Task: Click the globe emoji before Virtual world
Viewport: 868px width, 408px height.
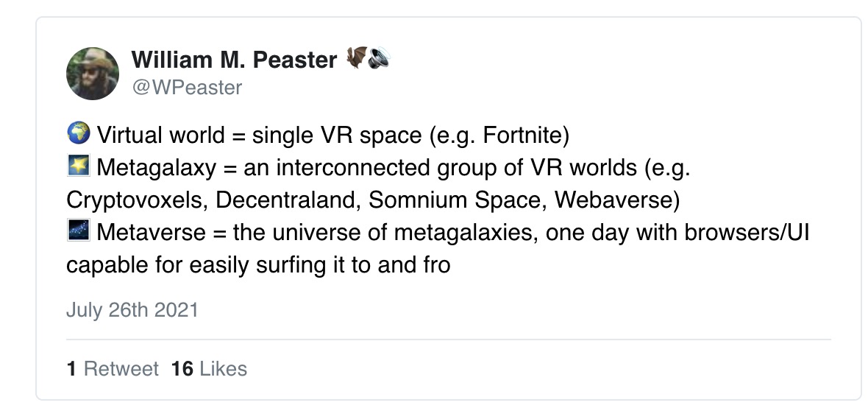Action: [78, 133]
